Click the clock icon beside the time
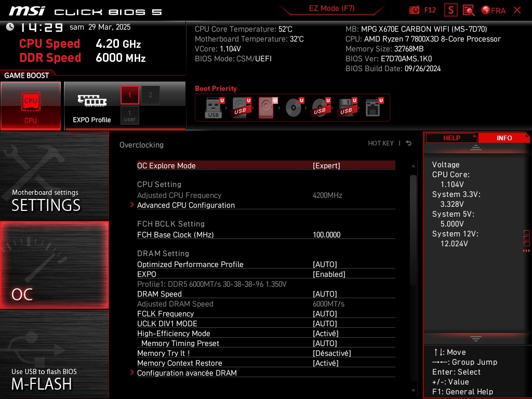This screenshot has height=399, width=532. (10, 27)
